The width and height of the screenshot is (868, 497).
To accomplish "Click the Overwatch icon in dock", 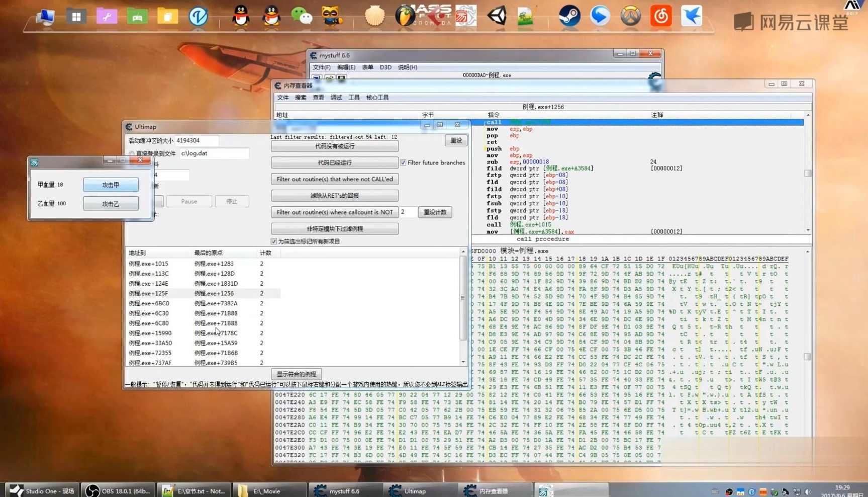I will click(630, 16).
